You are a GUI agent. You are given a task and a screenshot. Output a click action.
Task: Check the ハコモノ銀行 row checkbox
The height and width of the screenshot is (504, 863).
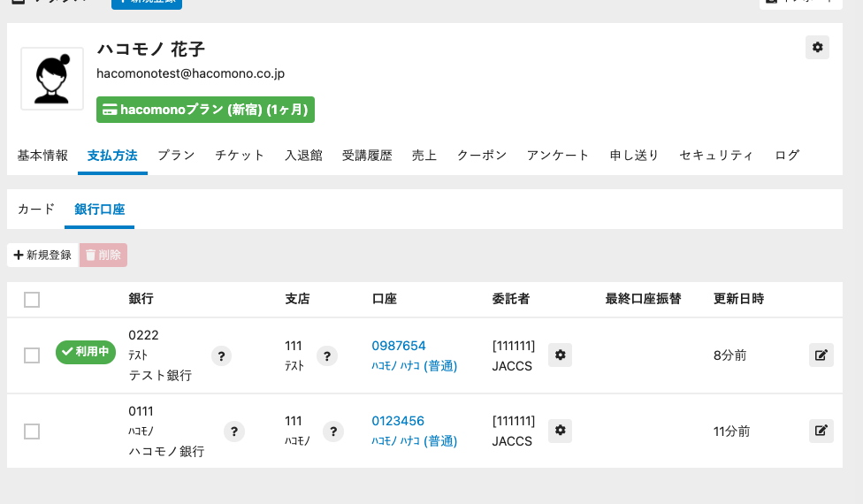(32, 431)
